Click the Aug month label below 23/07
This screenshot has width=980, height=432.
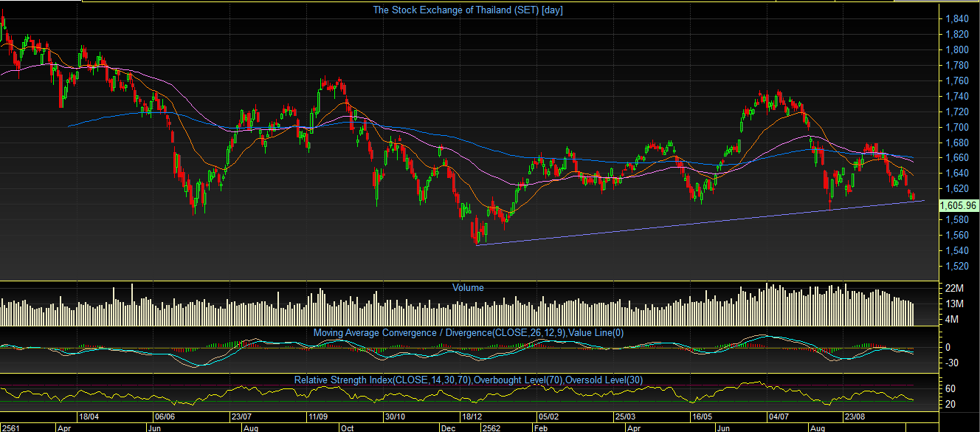(x=251, y=427)
